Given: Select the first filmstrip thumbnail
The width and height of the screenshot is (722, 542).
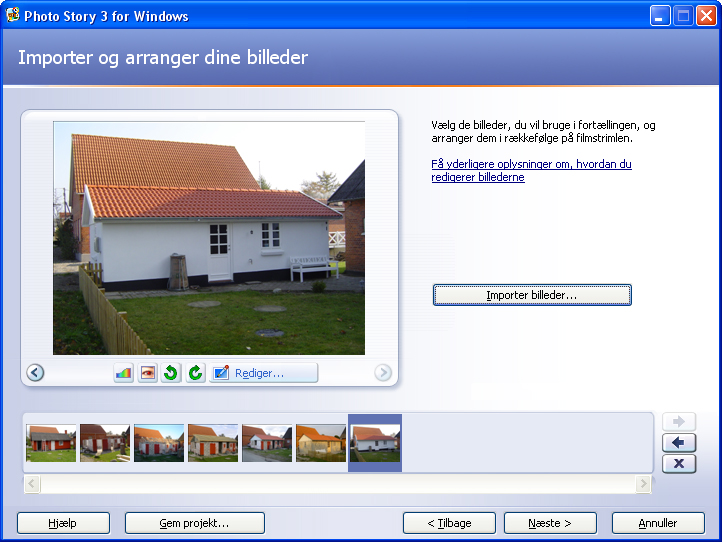Looking at the screenshot, I should [51, 443].
